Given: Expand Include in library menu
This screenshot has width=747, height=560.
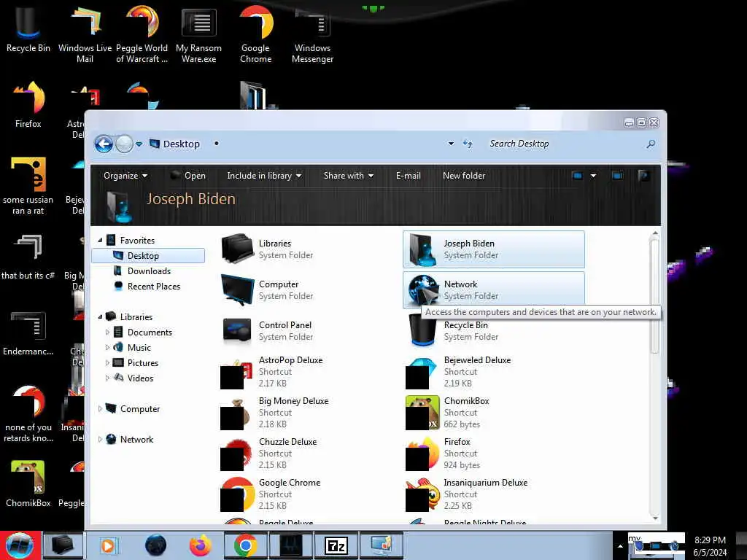Looking at the screenshot, I should pos(264,176).
